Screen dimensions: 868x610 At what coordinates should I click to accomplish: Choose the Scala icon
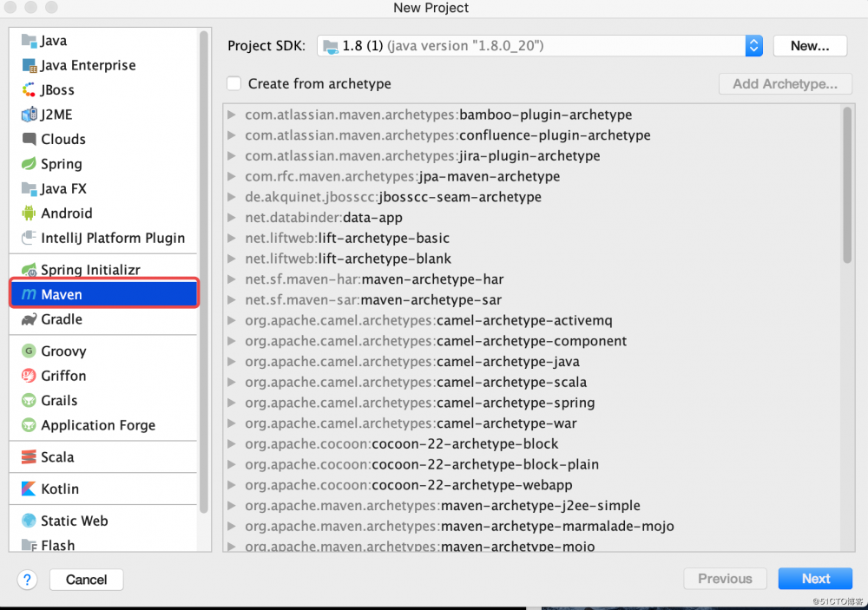point(29,456)
